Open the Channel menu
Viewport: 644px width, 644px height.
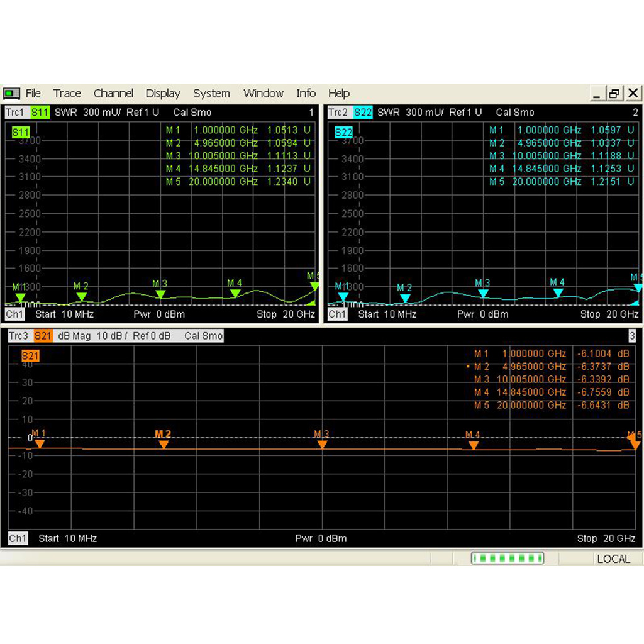pos(113,94)
